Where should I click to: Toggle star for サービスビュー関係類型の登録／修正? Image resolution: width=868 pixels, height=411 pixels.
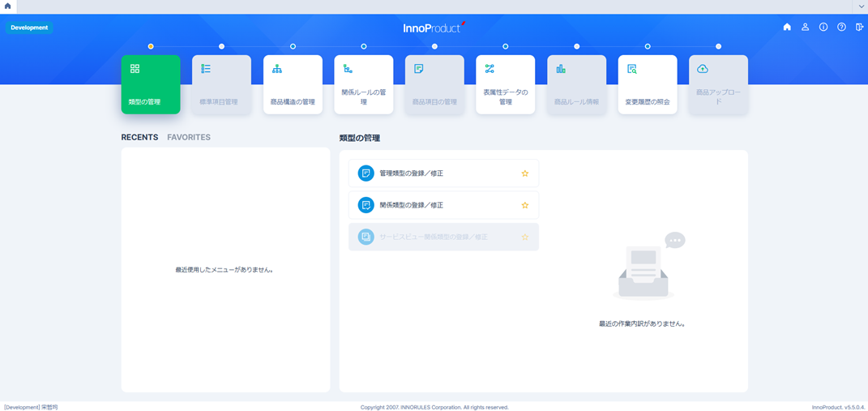coord(525,237)
